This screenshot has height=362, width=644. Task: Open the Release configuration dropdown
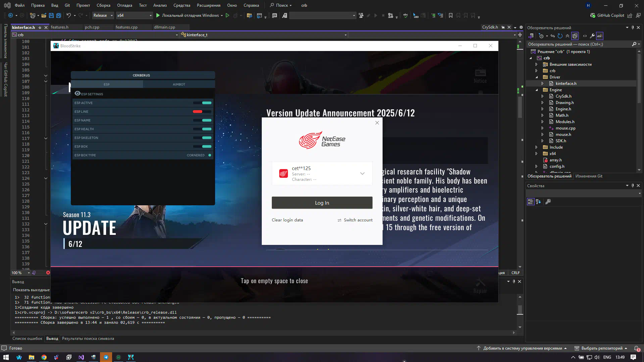[103, 15]
